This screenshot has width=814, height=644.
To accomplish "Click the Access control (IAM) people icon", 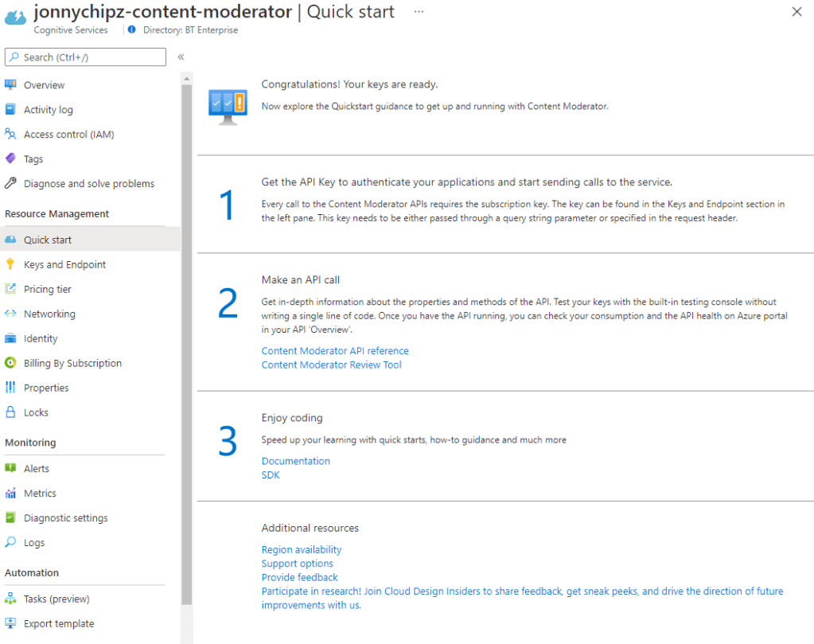I will (x=10, y=135).
